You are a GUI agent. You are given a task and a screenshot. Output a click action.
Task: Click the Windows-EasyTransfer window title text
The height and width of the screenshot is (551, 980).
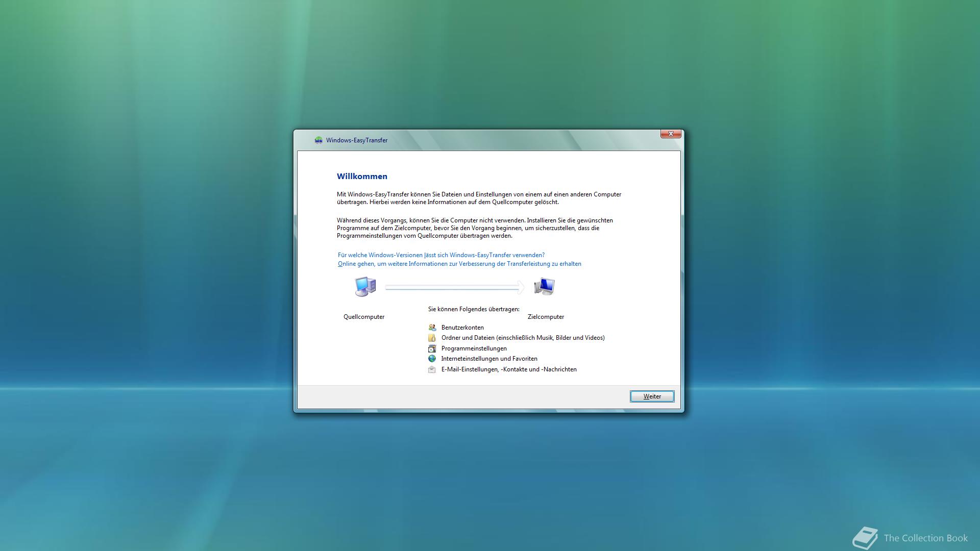pyautogui.click(x=357, y=140)
